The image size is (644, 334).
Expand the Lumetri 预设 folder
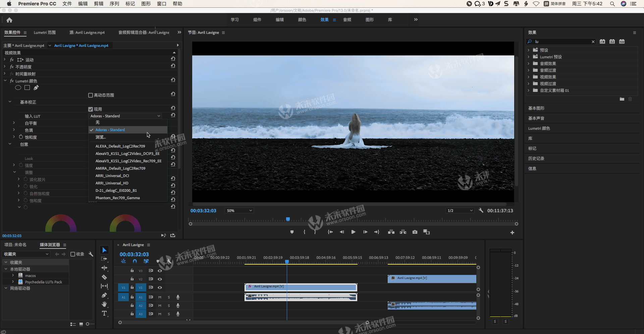529,57
